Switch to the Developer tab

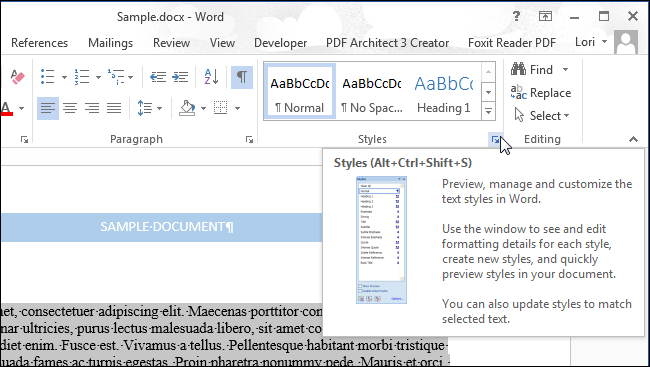tap(281, 43)
